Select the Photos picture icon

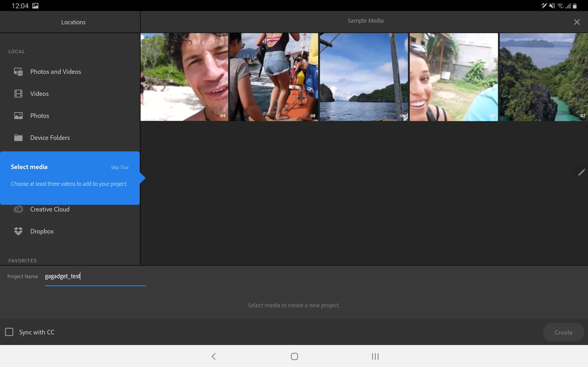18,116
